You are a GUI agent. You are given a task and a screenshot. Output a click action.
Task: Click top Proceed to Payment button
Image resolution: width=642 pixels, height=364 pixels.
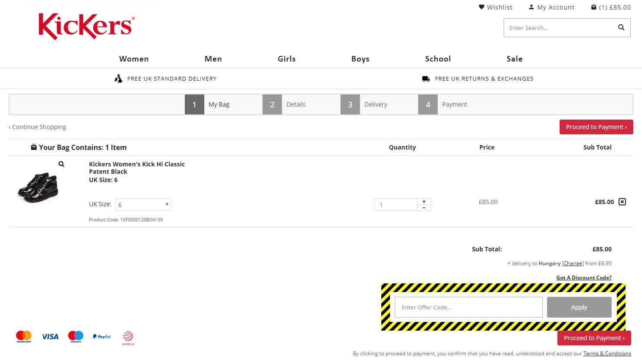point(596,127)
